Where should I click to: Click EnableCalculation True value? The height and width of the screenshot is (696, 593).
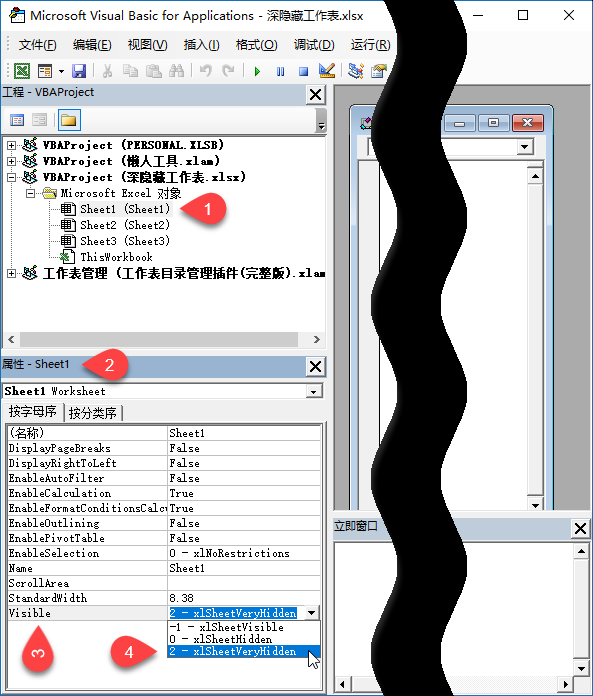click(244, 493)
